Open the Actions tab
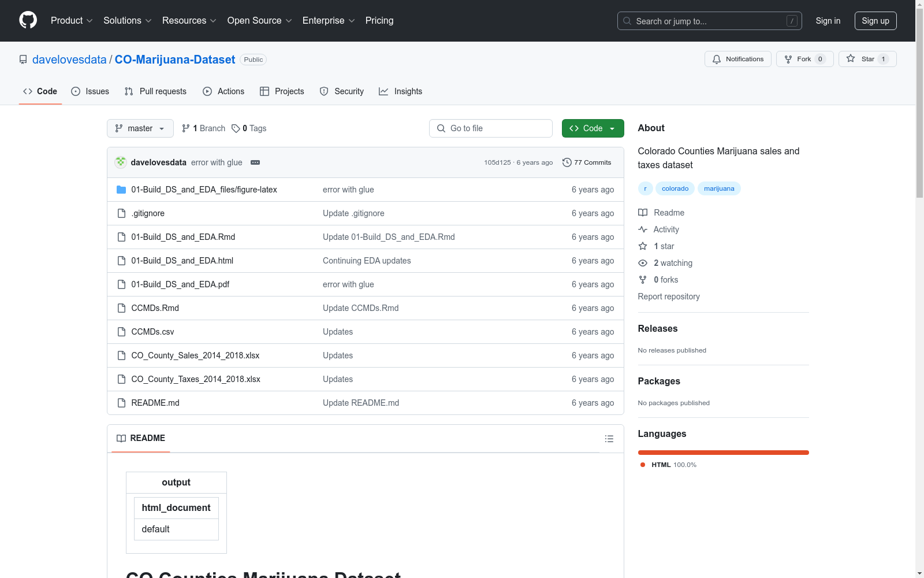The width and height of the screenshot is (924, 578). pos(223,91)
